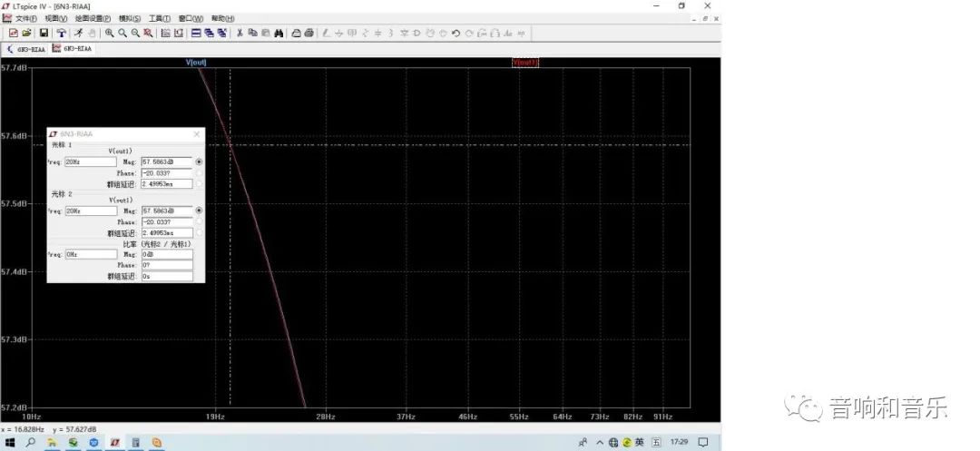Open the 视图(V) menu

coord(55,19)
